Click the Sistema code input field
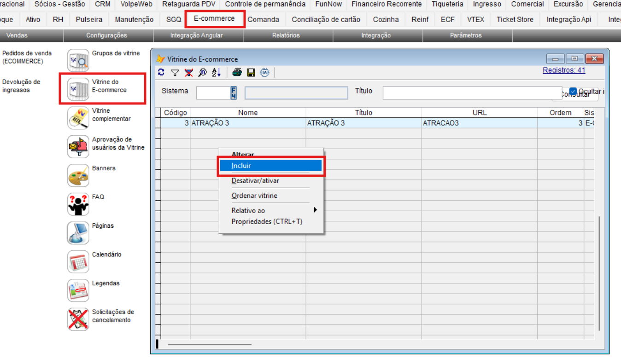The height and width of the screenshot is (364, 621). 213,93
